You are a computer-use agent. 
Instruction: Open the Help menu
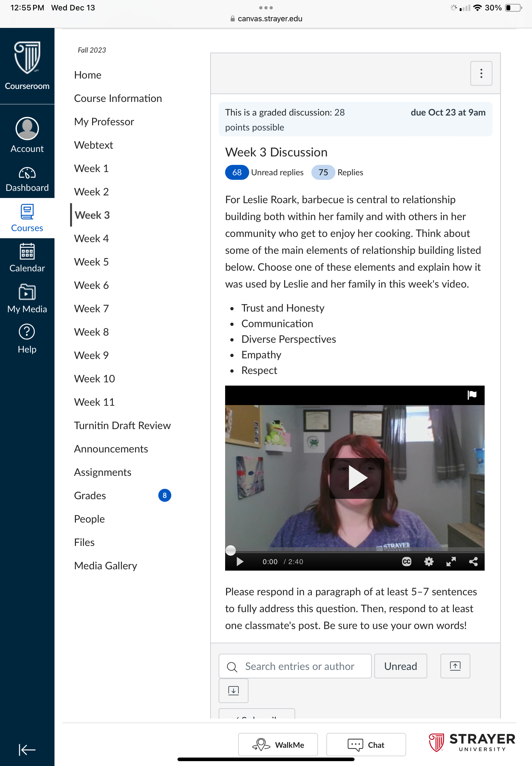(x=27, y=339)
